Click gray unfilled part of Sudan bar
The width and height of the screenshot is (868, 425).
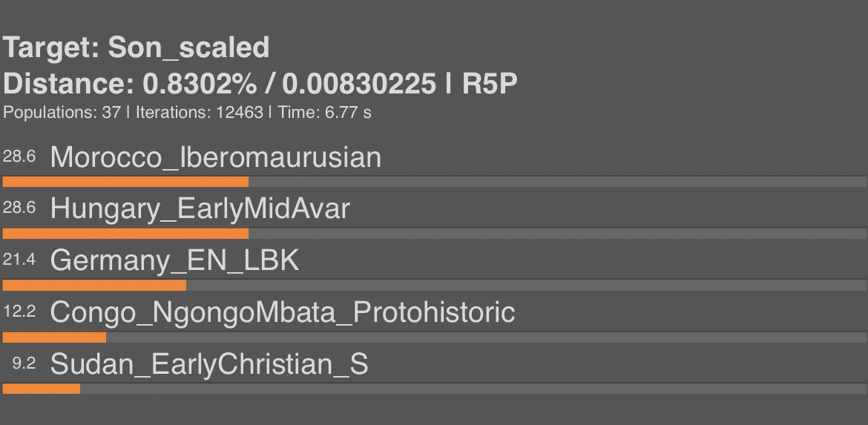[473, 389]
